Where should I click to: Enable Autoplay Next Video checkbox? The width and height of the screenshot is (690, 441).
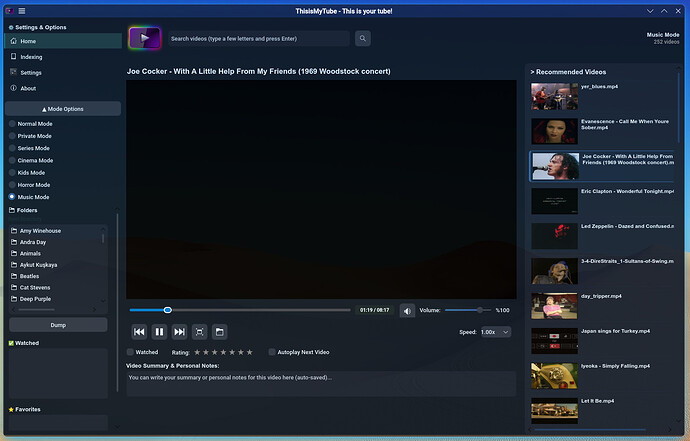[x=272, y=352]
